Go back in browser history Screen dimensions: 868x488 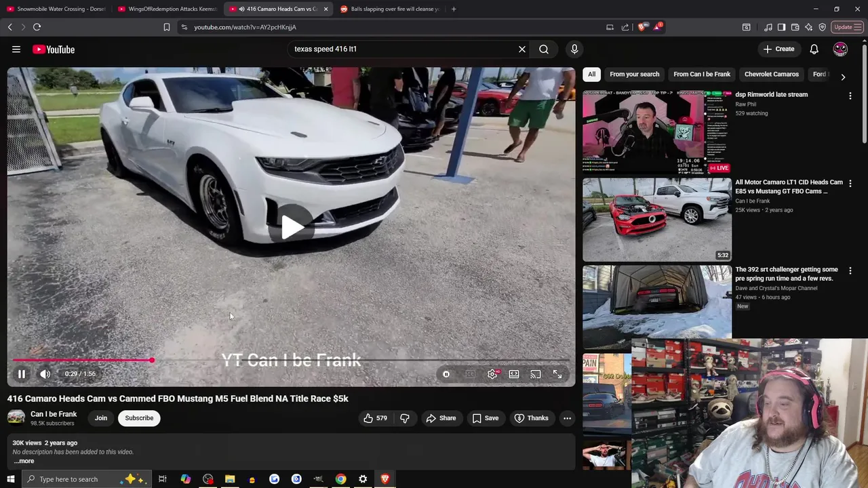10,27
